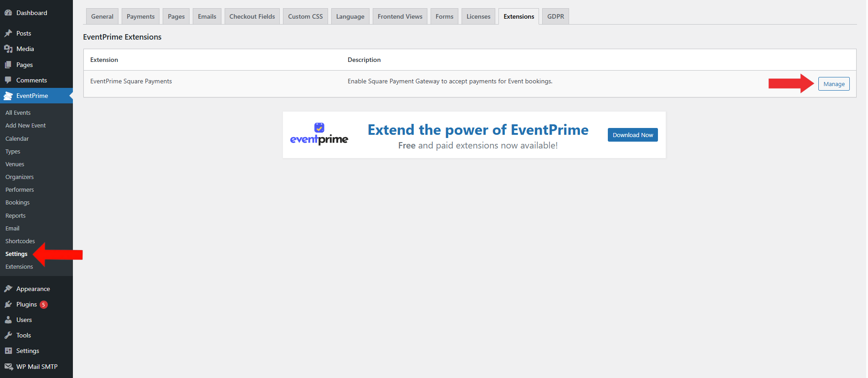Click the Tools wrench icon

[x=8, y=335]
